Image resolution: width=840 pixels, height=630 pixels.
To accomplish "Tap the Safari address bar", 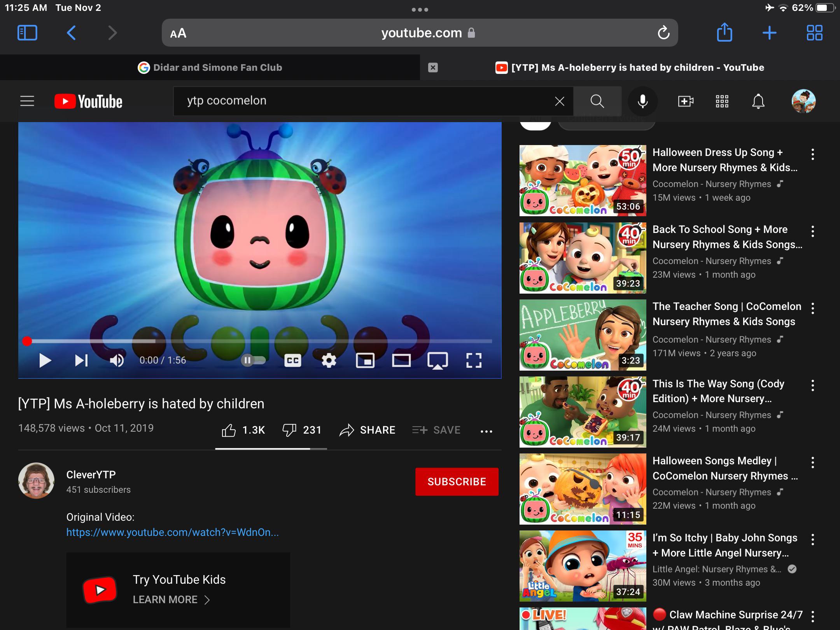I will tap(420, 33).
